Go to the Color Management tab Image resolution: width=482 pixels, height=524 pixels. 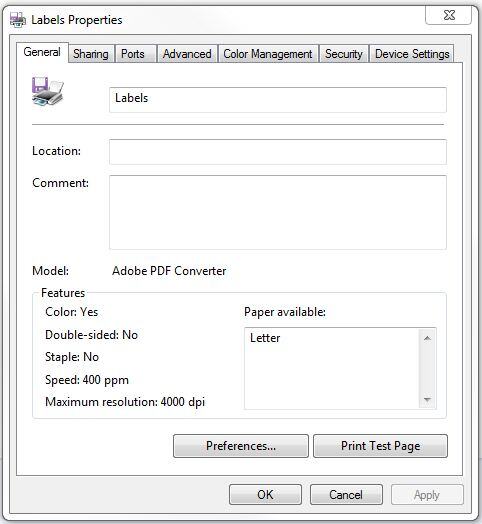click(268, 54)
